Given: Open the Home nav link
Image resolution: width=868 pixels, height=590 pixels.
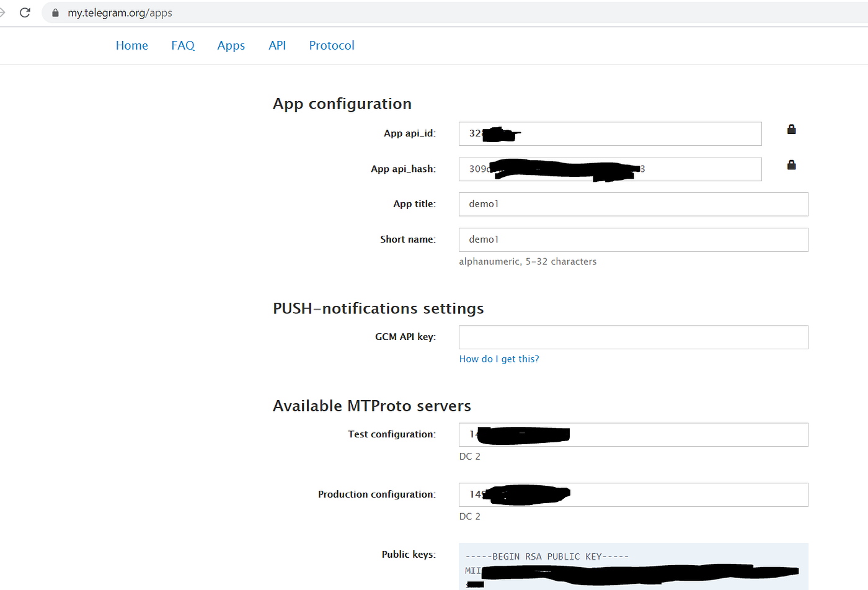Looking at the screenshot, I should [x=132, y=45].
